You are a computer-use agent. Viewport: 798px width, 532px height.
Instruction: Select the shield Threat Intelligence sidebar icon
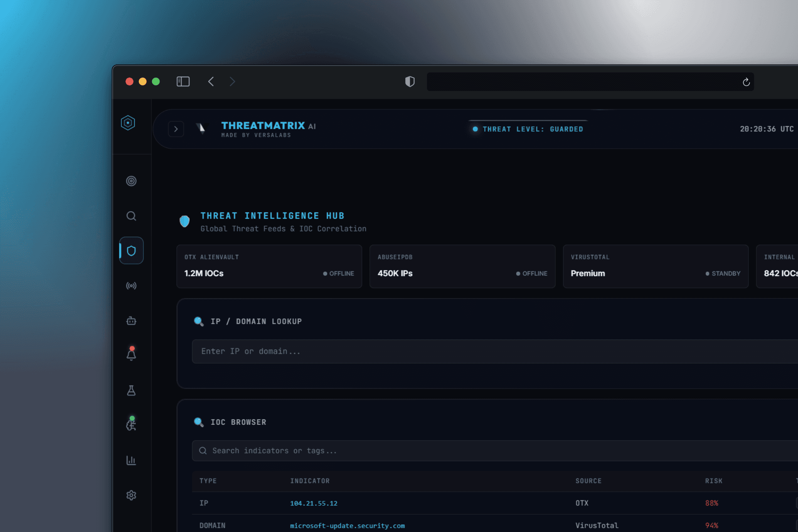131,251
